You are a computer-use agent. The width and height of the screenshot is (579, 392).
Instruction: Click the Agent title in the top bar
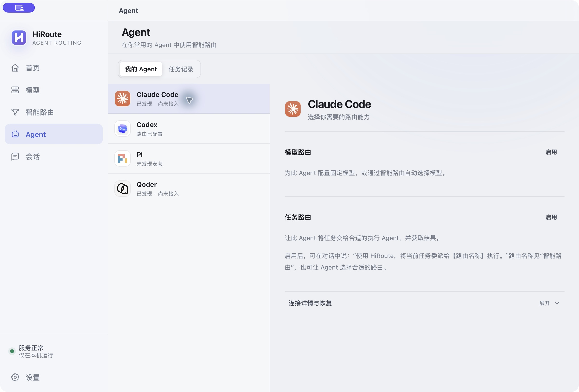click(x=128, y=11)
